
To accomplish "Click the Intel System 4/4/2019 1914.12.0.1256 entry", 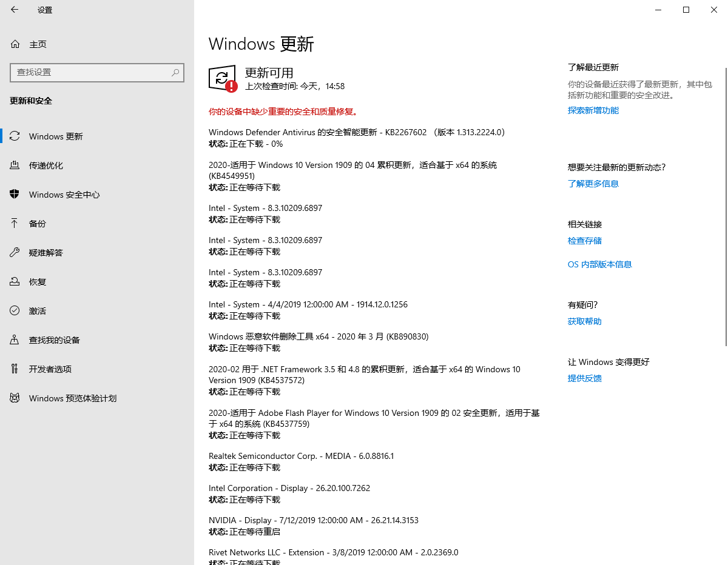I will (x=308, y=304).
